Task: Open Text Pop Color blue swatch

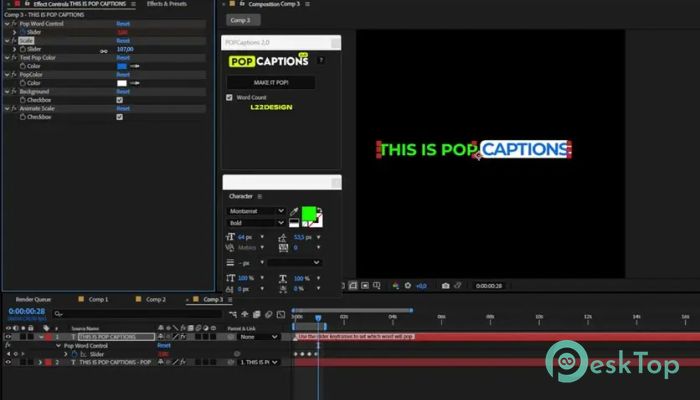Action: tap(122, 66)
